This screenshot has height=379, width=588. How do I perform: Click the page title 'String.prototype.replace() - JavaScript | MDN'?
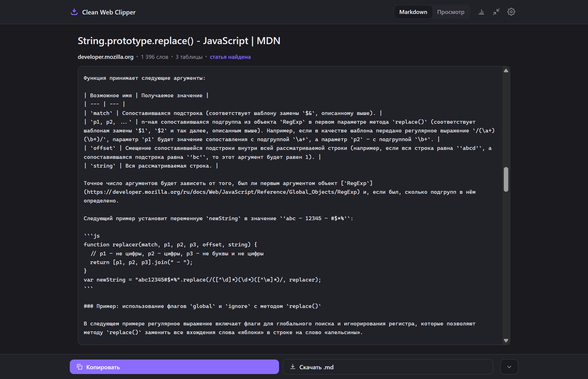(x=179, y=41)
